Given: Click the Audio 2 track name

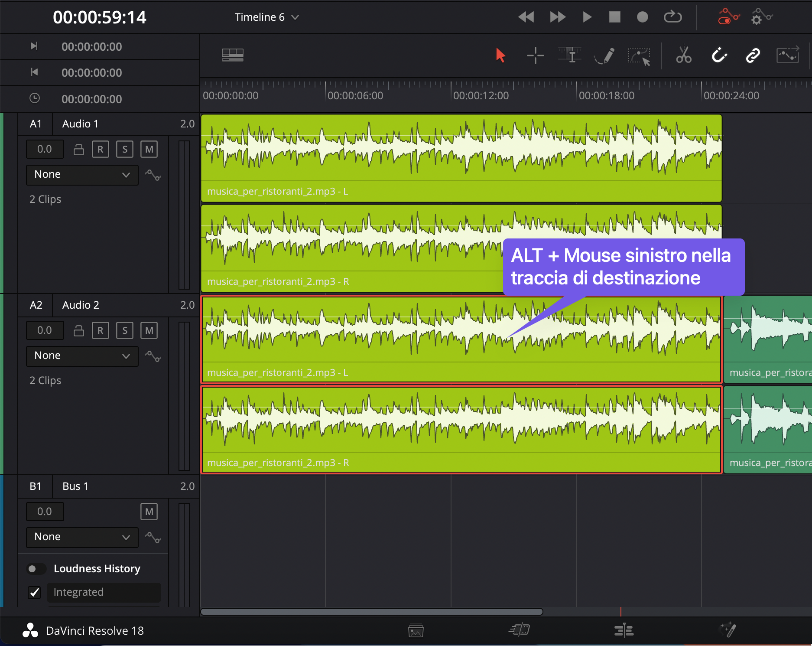Looking at the screenshot, I should point(81,305).
